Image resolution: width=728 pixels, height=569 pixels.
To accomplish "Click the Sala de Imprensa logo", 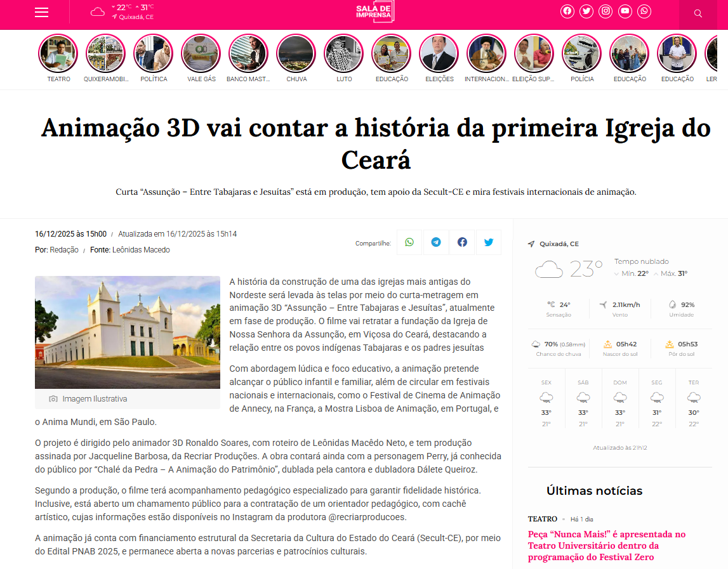I will [x=374, y=11].
